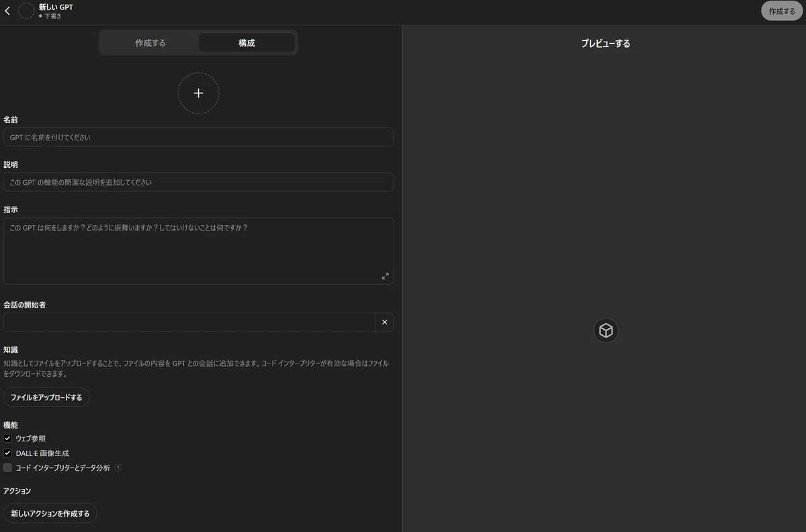Uncheck the DALL·E 画像生成 checkbox
806x532 pixels.
pyautogui.click(x=8, y=453)
